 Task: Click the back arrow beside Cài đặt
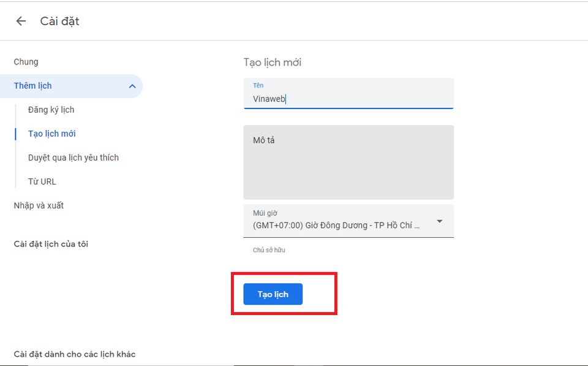(21, 21)
